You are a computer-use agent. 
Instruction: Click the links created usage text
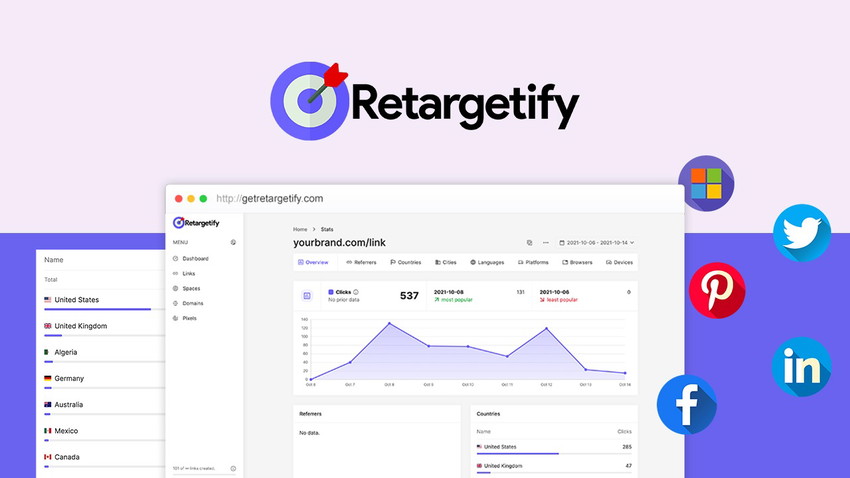(194, 468)
